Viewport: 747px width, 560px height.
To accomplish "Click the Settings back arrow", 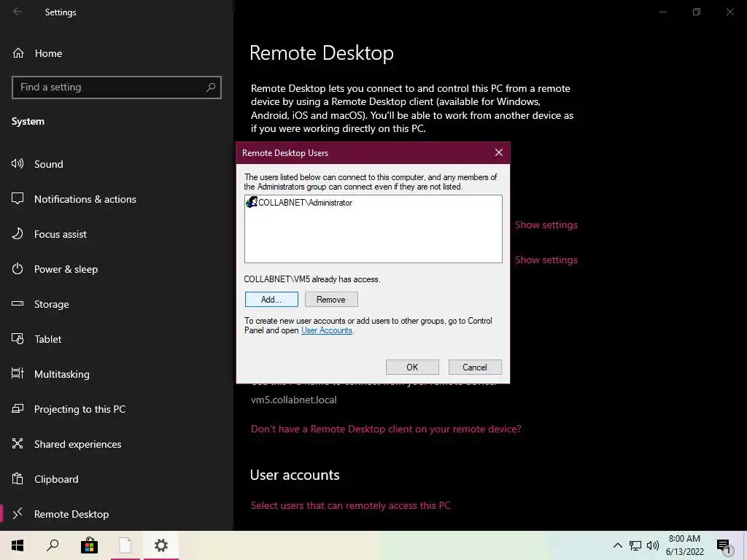I will pyautogui.click(x=18, y=12).
